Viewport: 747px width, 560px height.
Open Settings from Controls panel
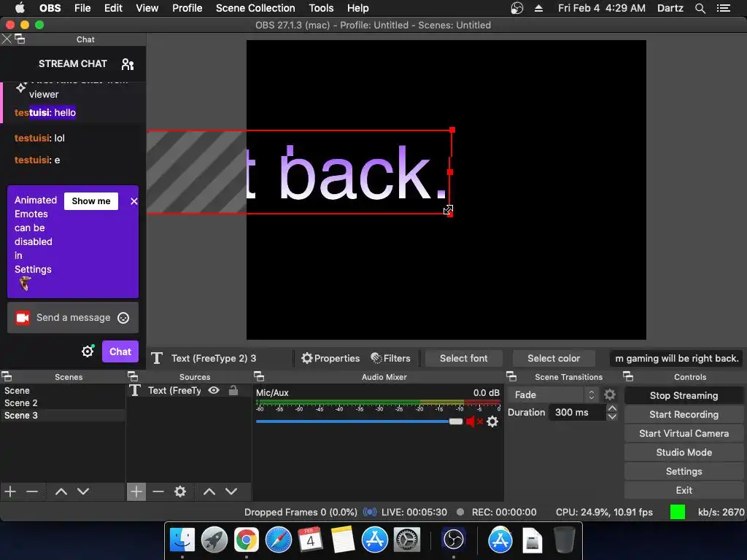coord(684,472)
